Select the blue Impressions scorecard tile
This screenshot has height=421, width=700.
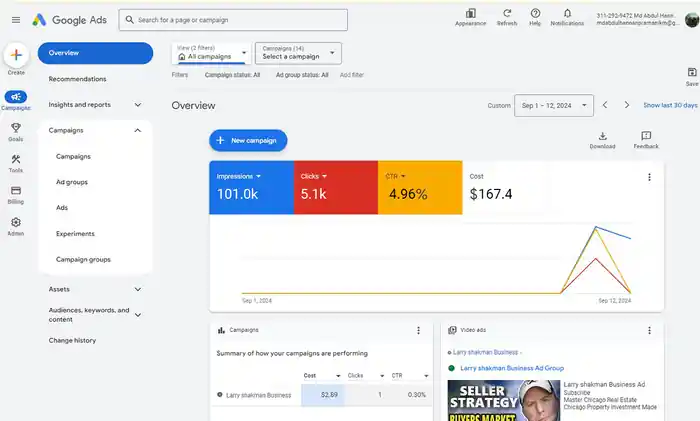point(252,188)
